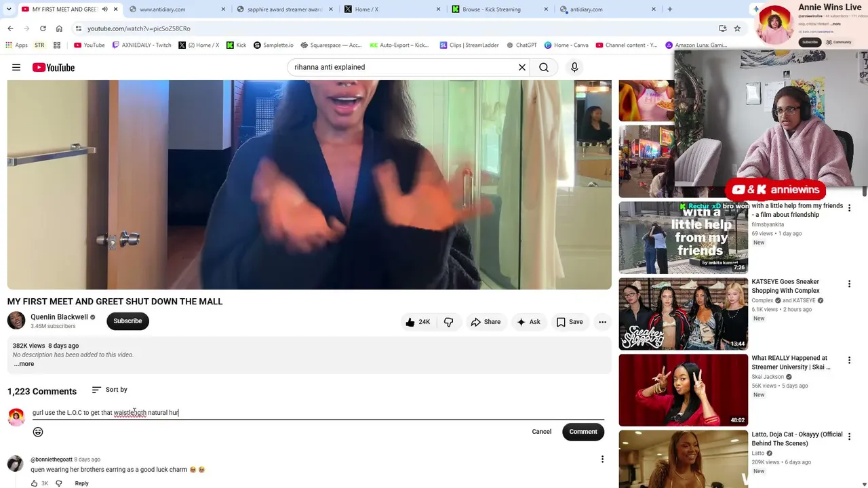Screen dimensions: 868x488
Task: Open the Channel content YouTube bookmark
Action: [x=627, y=45]
